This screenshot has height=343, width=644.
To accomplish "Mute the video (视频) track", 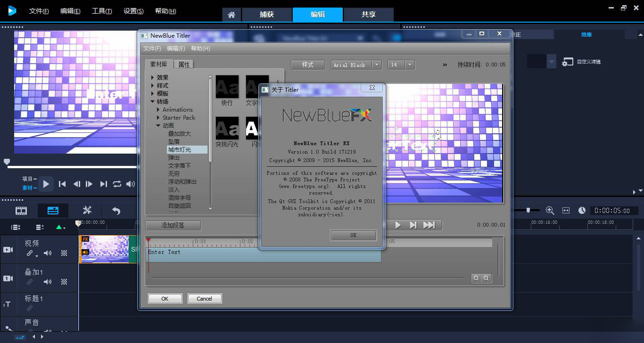I will (48, 253).
